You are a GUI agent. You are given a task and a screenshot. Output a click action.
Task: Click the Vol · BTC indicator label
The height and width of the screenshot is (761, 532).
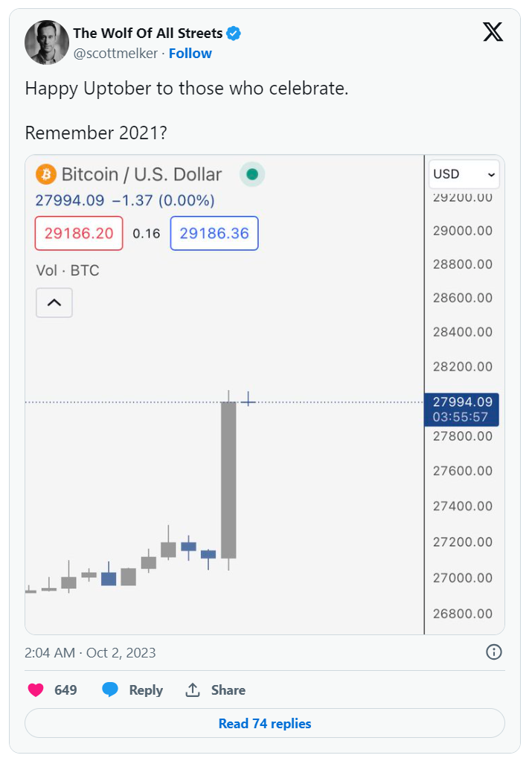pos(68,270)
